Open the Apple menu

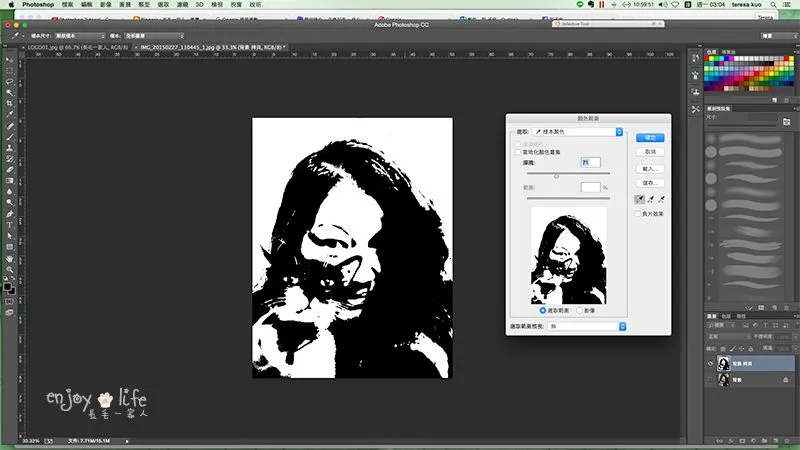pos(11,5)
